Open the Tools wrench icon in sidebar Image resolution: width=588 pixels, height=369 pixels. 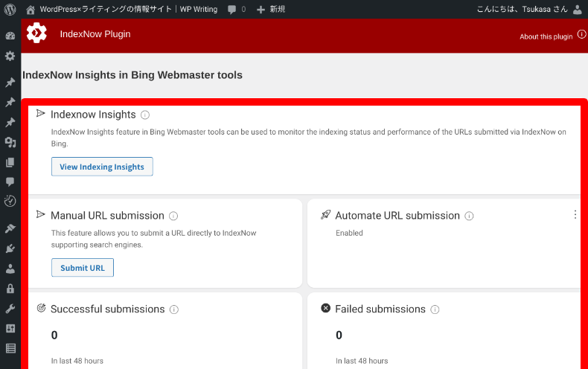point(10,309)
